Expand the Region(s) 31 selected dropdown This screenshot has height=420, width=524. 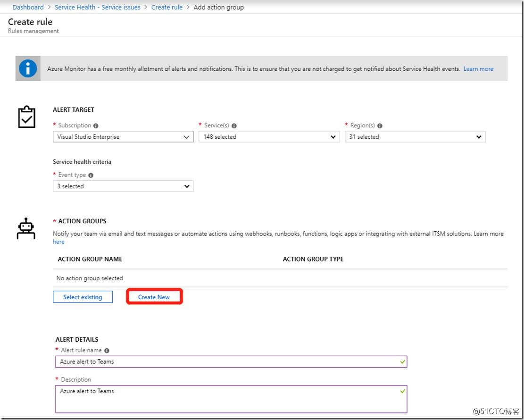point(415,137)
